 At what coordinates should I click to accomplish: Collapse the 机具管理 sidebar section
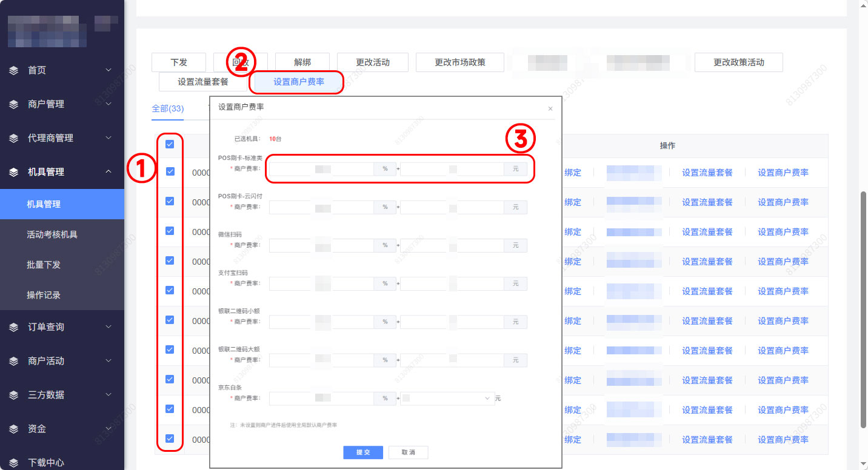(108, 172)
